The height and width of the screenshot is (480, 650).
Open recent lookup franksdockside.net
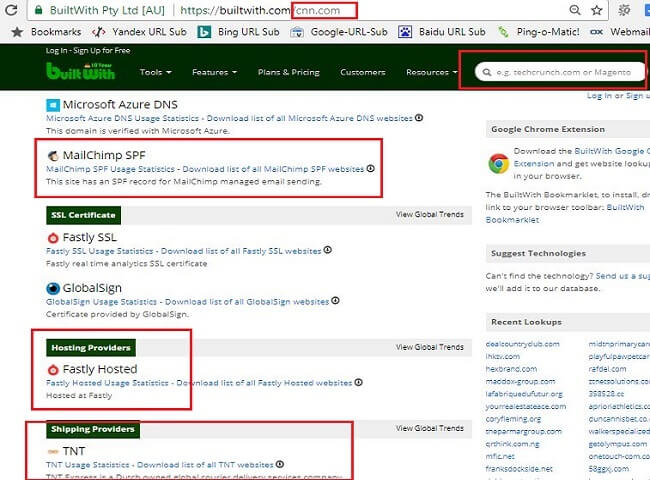point(519,469)
